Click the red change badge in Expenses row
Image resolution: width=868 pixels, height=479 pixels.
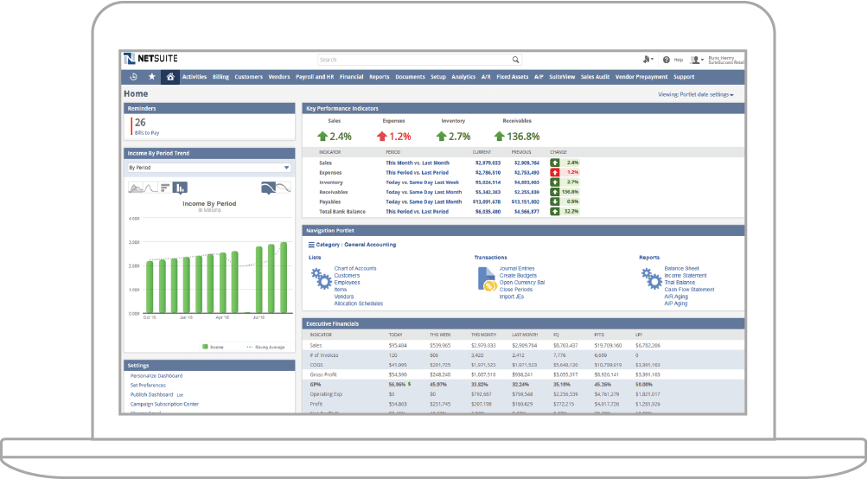pos(565,173)
